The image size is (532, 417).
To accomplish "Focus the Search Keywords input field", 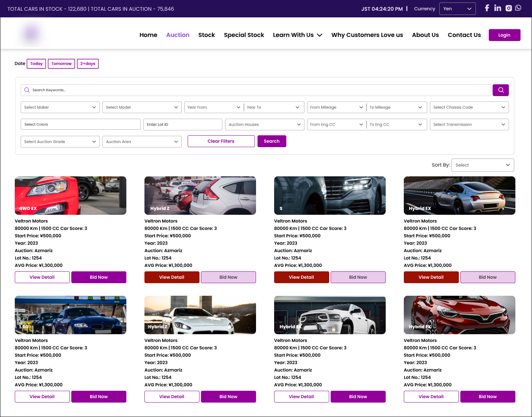I will click(x=256, y=90).
